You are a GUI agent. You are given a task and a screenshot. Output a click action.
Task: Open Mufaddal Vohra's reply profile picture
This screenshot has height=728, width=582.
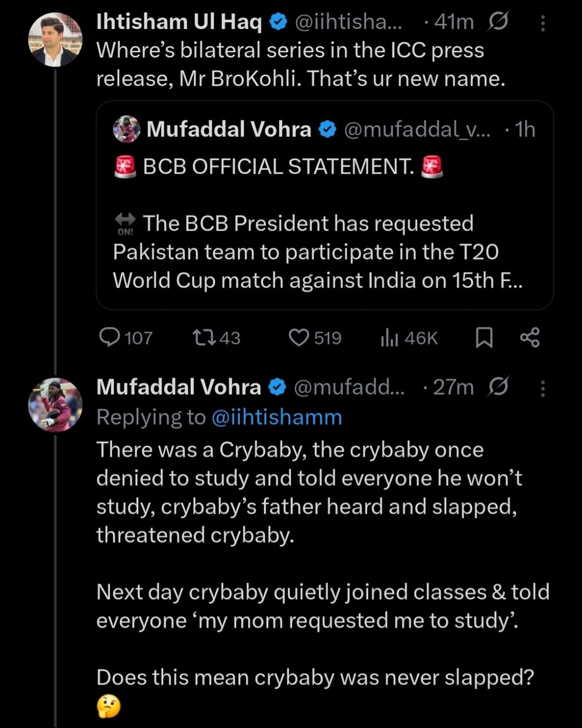point(55,404)
